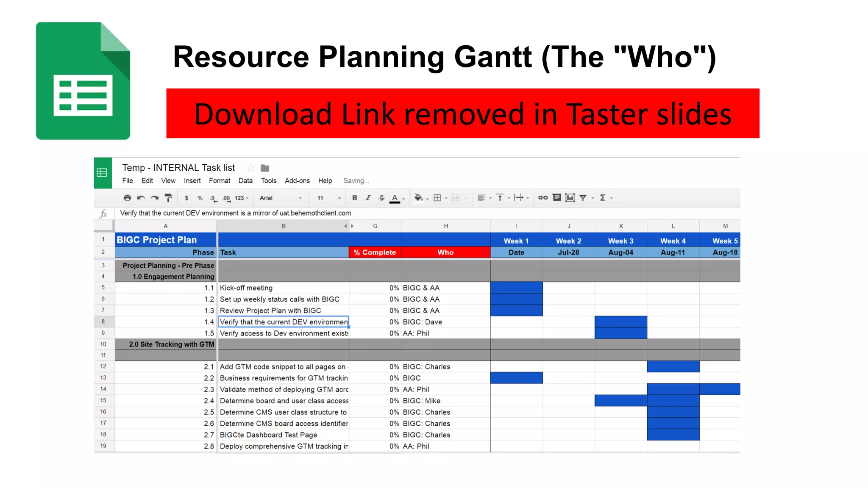Select the Review Project Plan with BIGC cell

[x=283, y=311]
